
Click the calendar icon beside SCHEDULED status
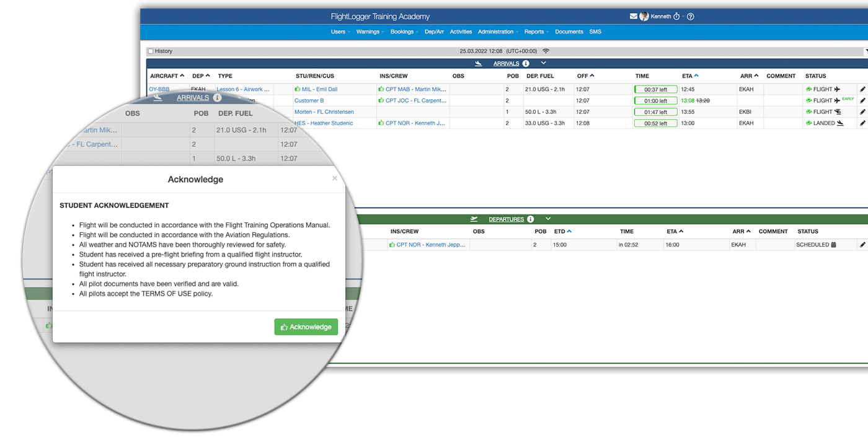833,245
